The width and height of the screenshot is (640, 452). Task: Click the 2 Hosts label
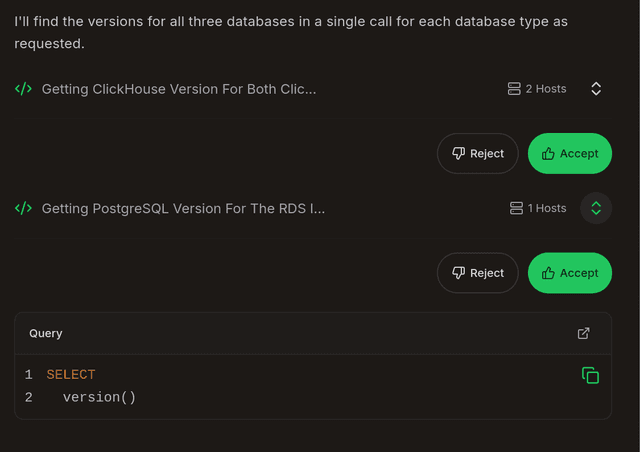[x=546, y=89]
